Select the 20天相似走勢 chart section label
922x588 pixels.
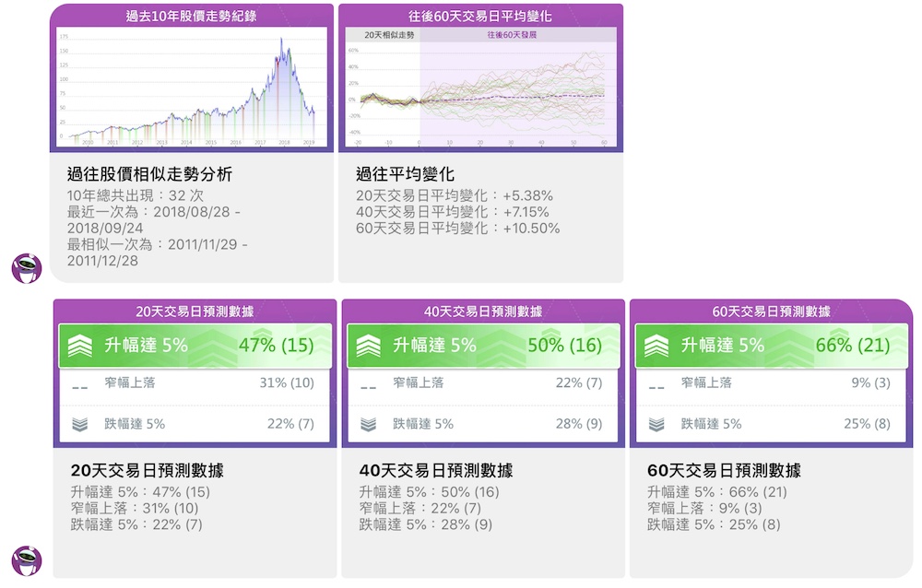point(389,35)
